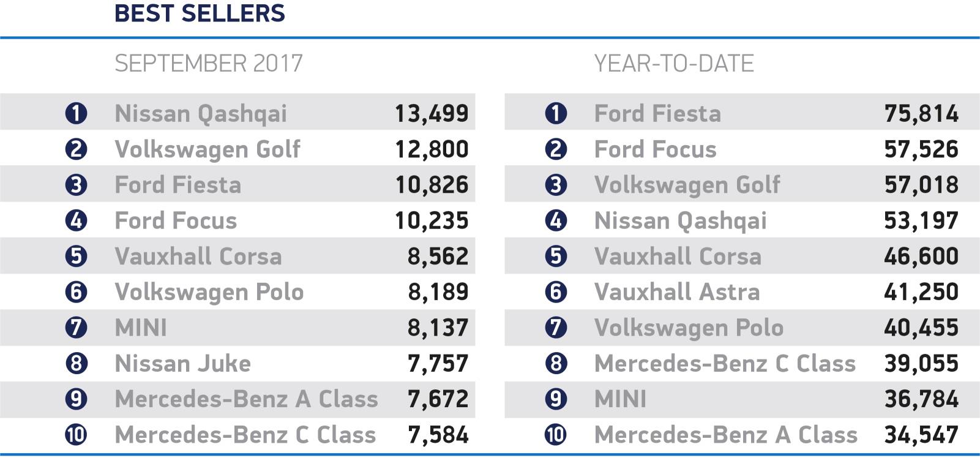Click the BEST SELLERS heading
980x458 pixels.
[200, 13]
